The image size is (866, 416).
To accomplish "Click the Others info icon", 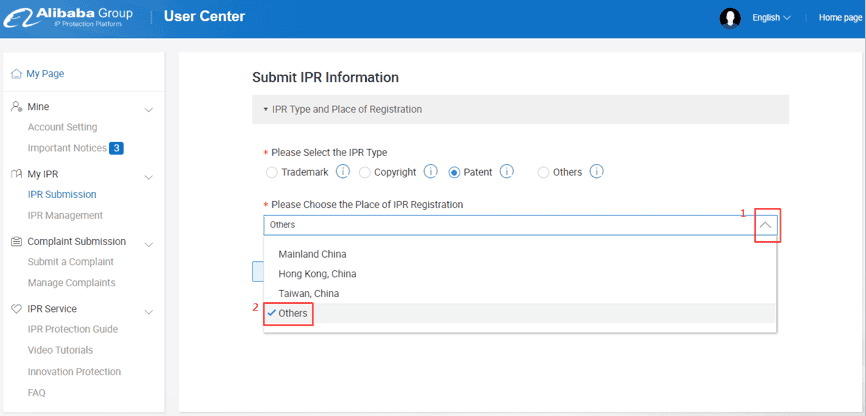I will [x=596, y=172].
